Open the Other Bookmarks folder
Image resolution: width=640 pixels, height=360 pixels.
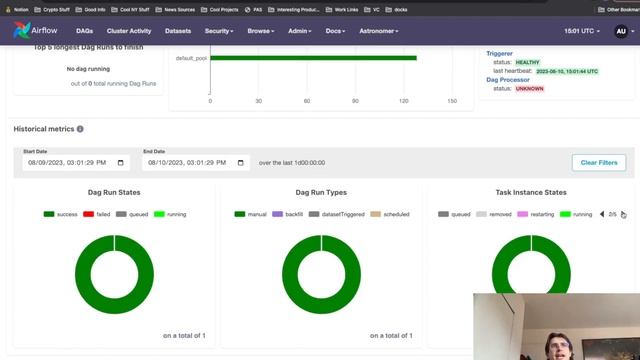[x=619, y=9]
